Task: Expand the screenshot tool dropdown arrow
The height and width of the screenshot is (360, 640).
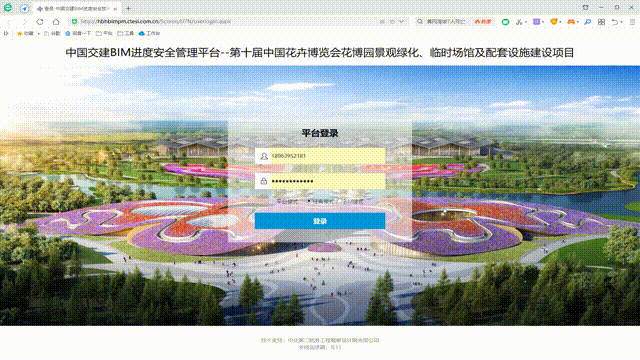Action: pos(526,22)
